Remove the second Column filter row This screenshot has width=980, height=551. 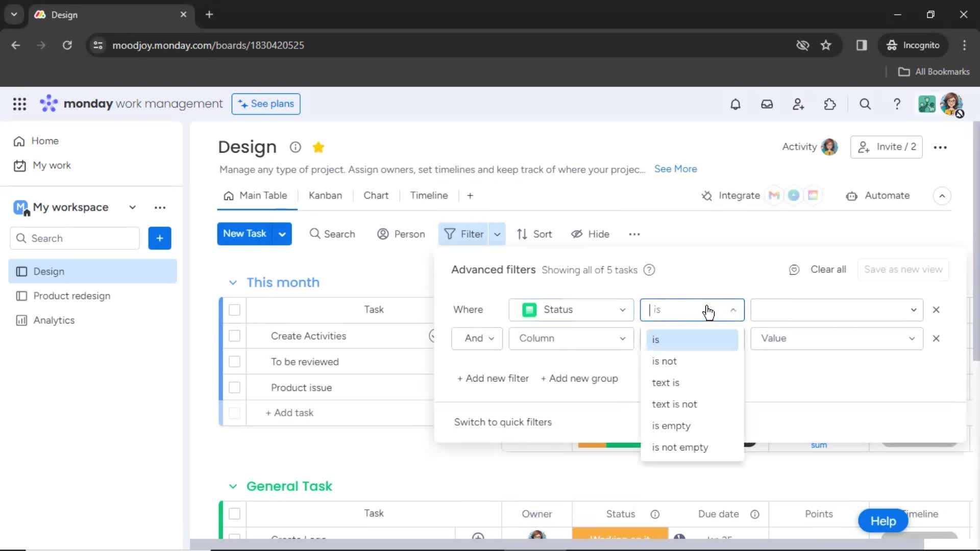936,339
